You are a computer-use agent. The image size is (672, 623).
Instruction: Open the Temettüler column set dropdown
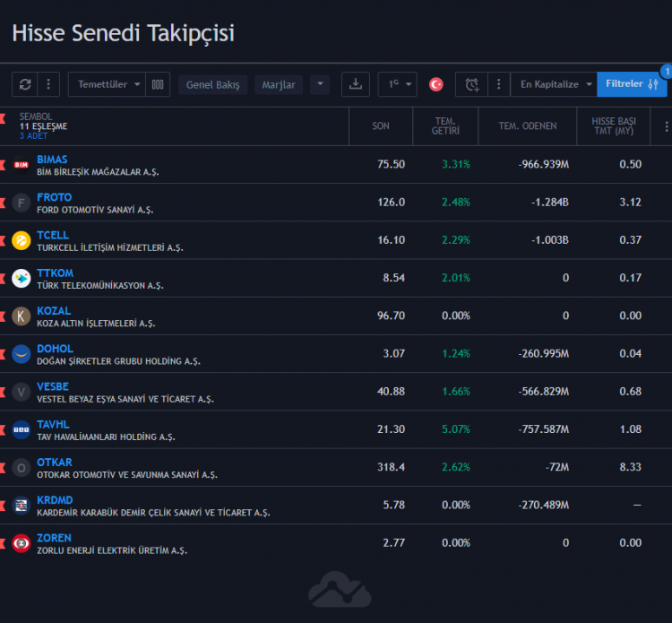point(108,84)
